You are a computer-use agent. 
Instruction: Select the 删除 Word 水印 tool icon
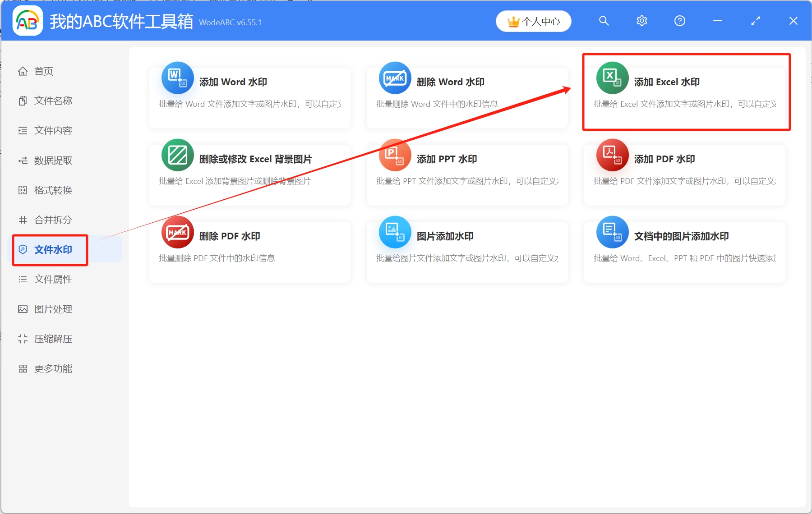pos(394,78)
